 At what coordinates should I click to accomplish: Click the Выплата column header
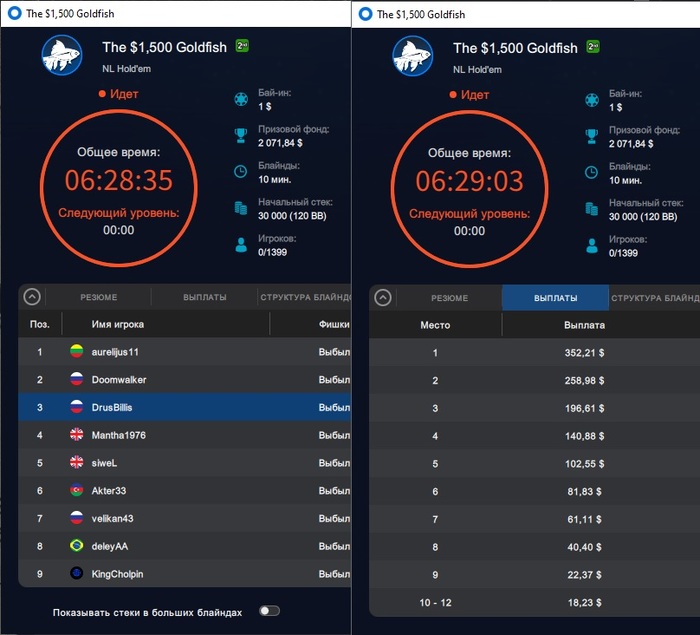pyautogui.click(x=601, y=325)
